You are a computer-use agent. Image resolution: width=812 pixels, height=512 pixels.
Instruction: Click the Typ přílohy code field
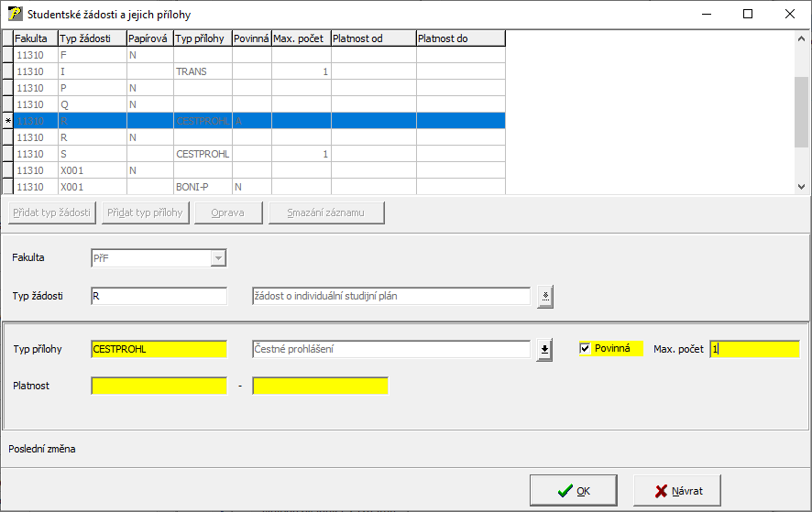(159, 349)
